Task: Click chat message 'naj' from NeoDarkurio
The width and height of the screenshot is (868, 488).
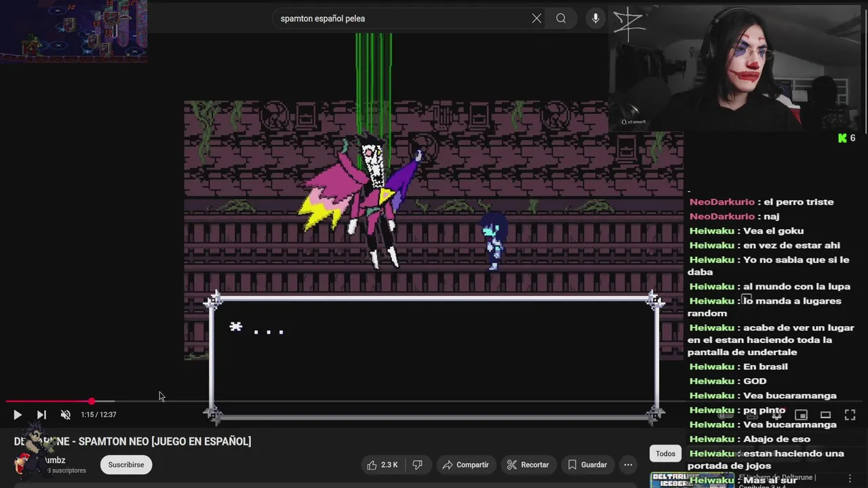Action: coord(771,216)
